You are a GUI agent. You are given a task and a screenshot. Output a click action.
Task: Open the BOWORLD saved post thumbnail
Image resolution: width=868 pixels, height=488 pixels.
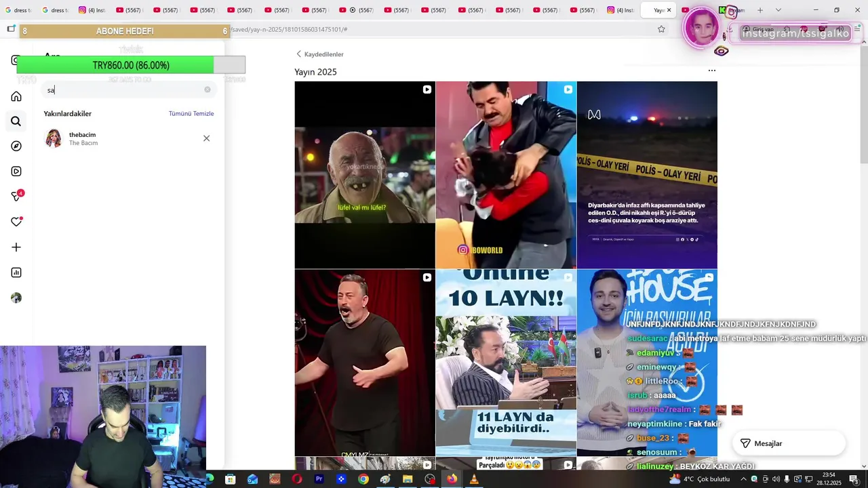506,175
